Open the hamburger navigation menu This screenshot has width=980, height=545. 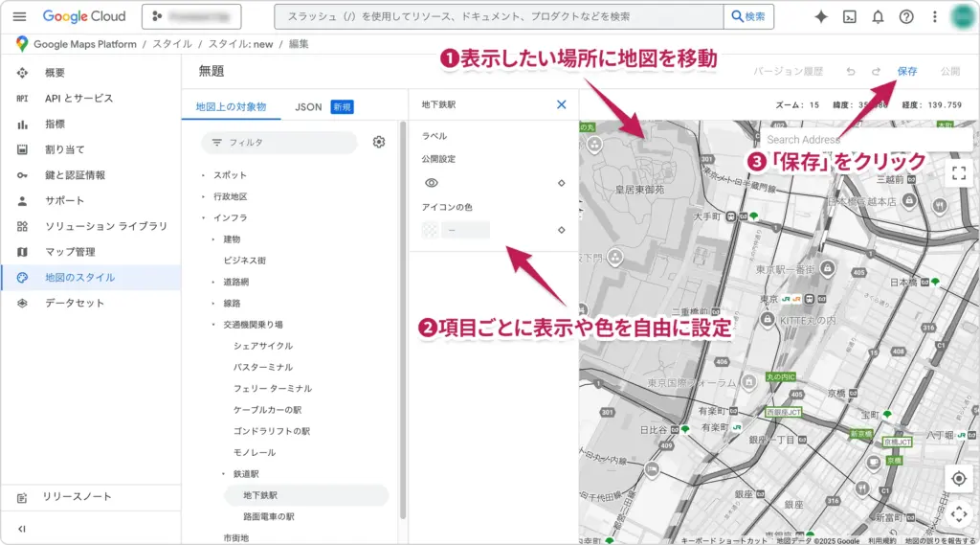[x=19, y=17]
